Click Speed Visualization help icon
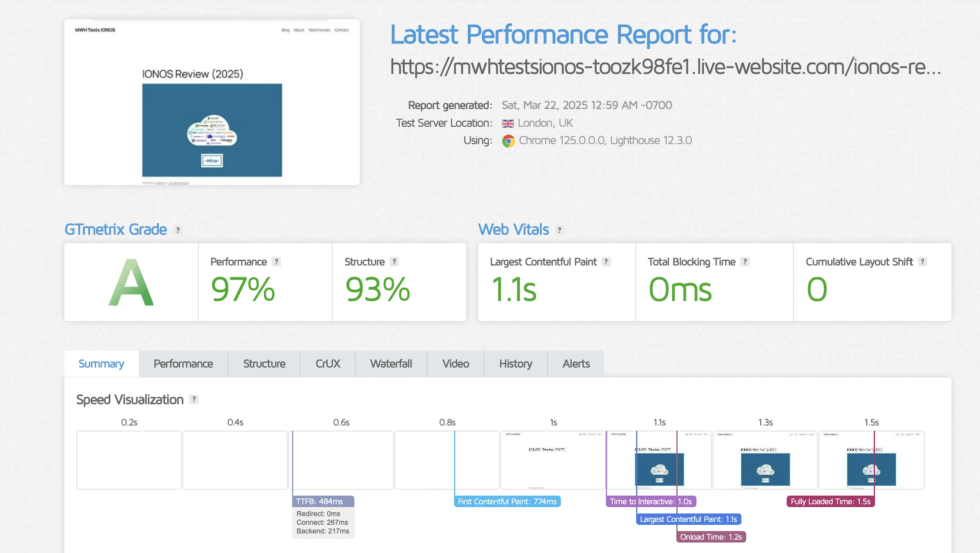The height and width of the screenshot is (553, 980). (x=194, y=400)
